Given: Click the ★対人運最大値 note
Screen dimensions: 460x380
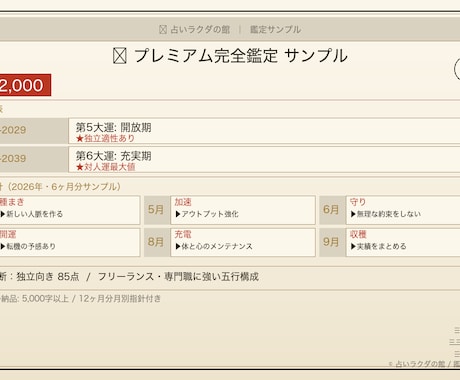Looking at the screenshot, I should click(x=105, y=167).
